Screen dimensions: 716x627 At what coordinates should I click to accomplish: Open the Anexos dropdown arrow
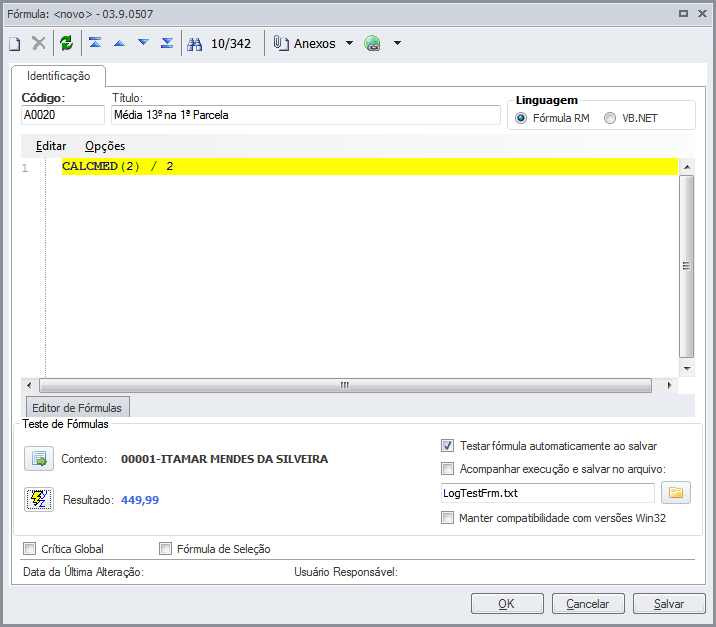(x=349, y=43)
